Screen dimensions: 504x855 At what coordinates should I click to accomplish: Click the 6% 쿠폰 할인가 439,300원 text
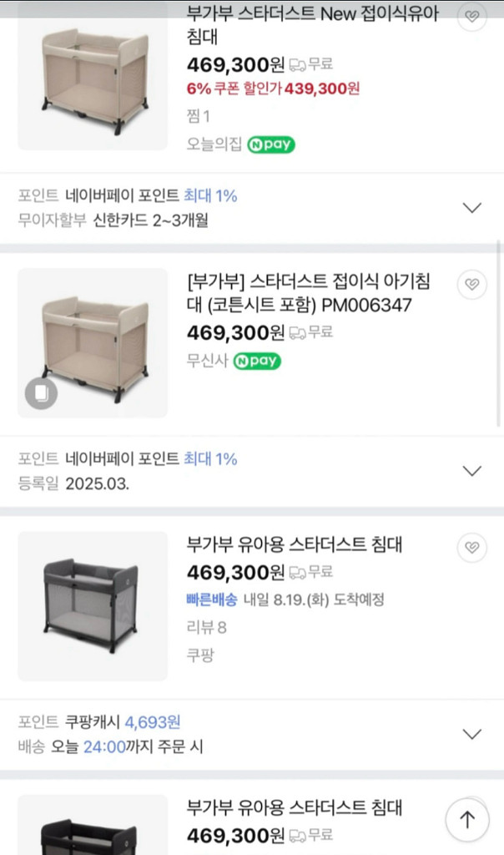273,89
